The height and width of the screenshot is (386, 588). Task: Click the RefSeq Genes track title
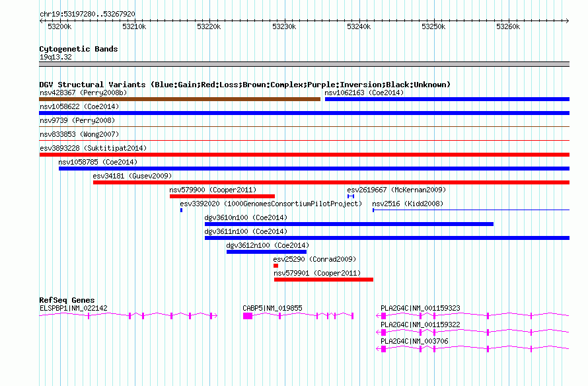click(x=67, y=299)
